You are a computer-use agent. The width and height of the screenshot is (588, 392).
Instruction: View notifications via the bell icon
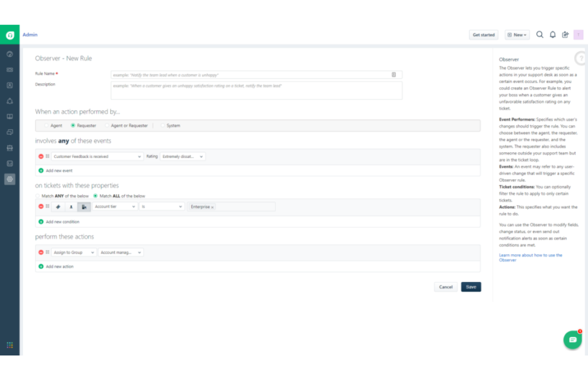click(553, 35)
